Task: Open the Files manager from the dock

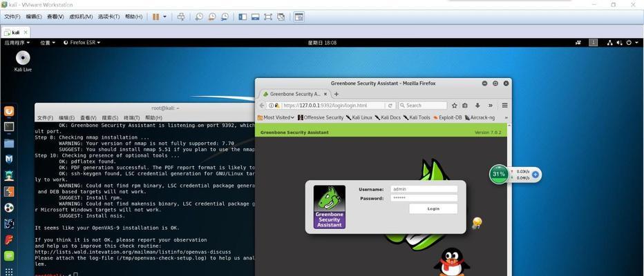Action: coord(9,143)
